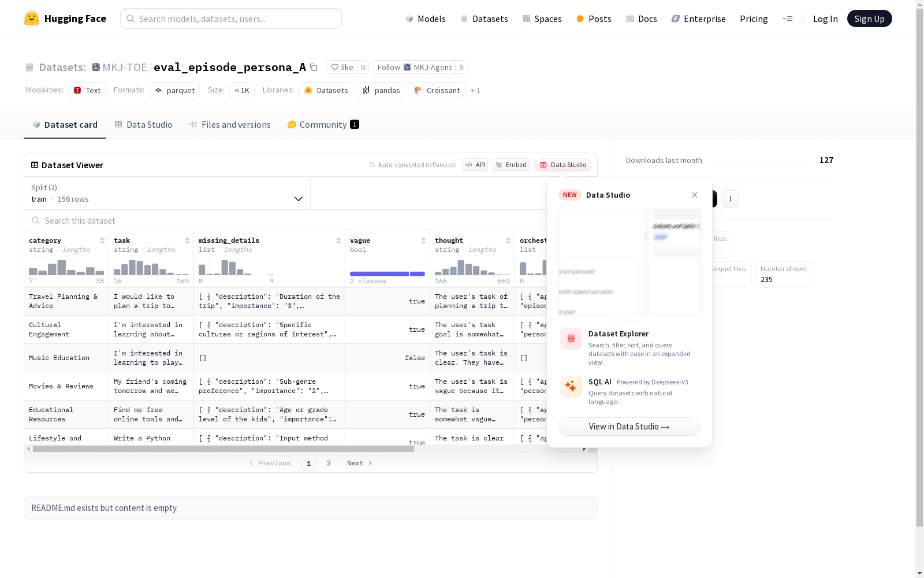Switch to the Data Studio tab
This screenshot has width=924, height=578.
coord(144,124)
